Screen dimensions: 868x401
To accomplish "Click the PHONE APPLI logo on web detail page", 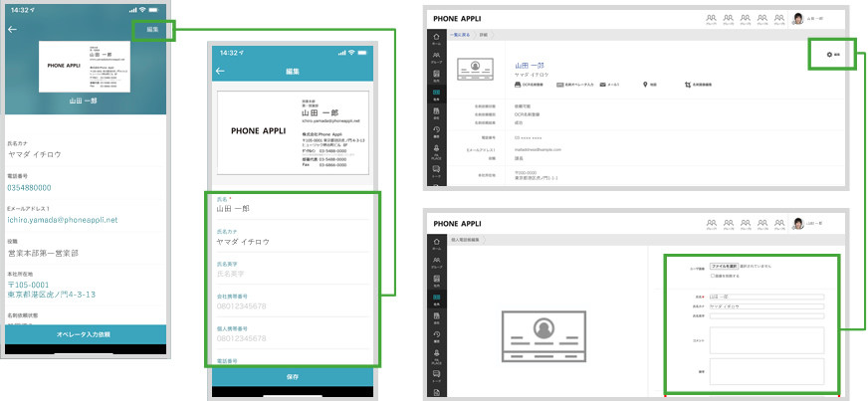I will coord(457,19).
